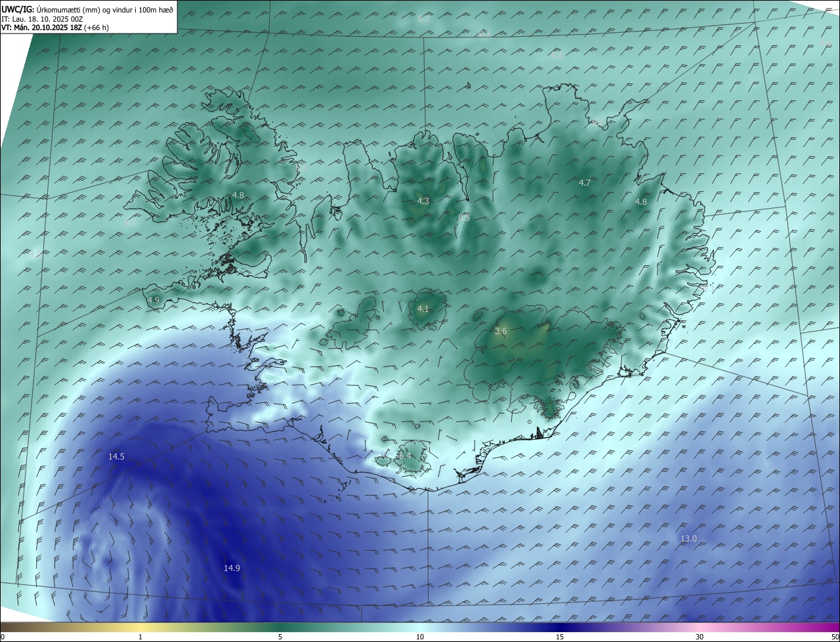The image size is (840, 642).
Task: Click the '5' tick on the color scale
Action: coord(280,637)
